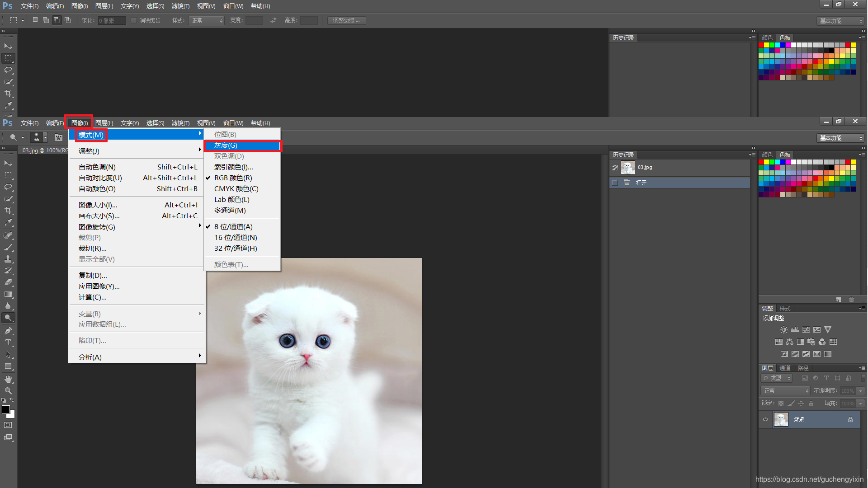
Task: Open 样式 style dropdown in upper options bar
Action: [207, 20]
